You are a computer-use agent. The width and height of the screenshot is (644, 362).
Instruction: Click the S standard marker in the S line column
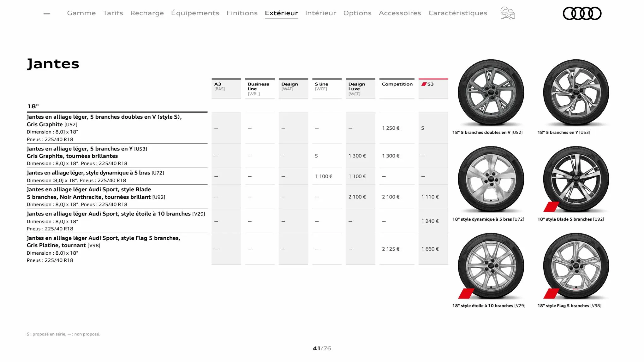[316, 156]
